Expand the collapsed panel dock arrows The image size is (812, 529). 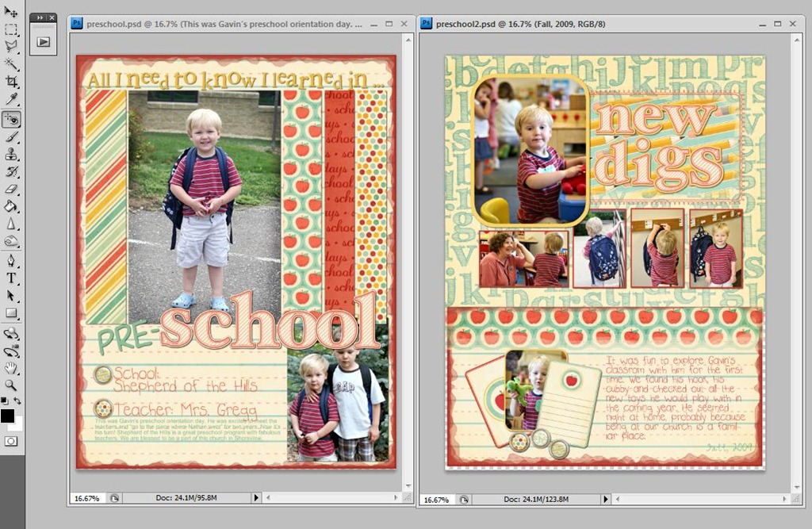point(40,17)
